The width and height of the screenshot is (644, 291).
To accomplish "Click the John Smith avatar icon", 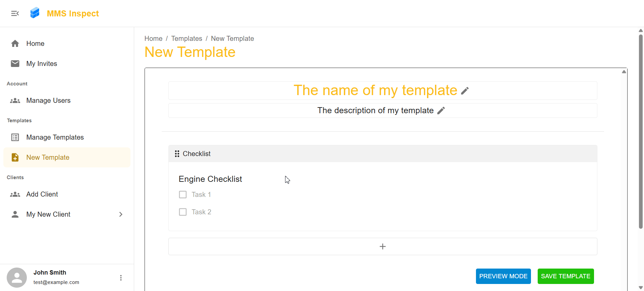I will [x=17, y=278].
